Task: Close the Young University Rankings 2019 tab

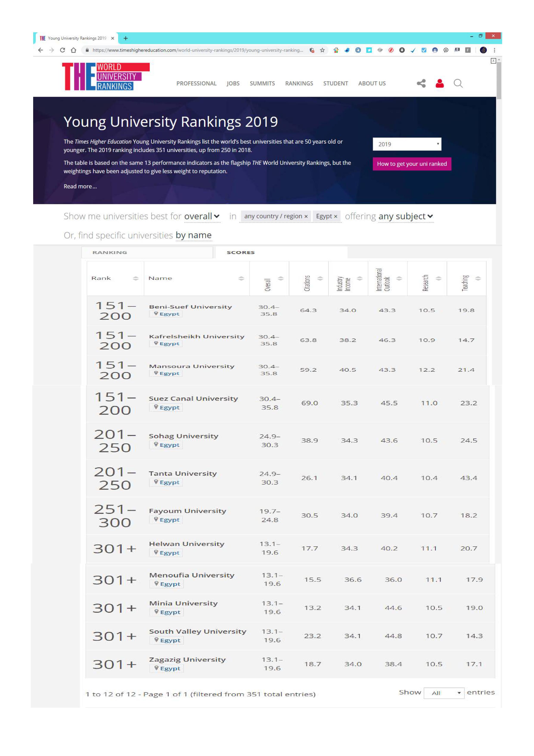Action: click(113, 38)
